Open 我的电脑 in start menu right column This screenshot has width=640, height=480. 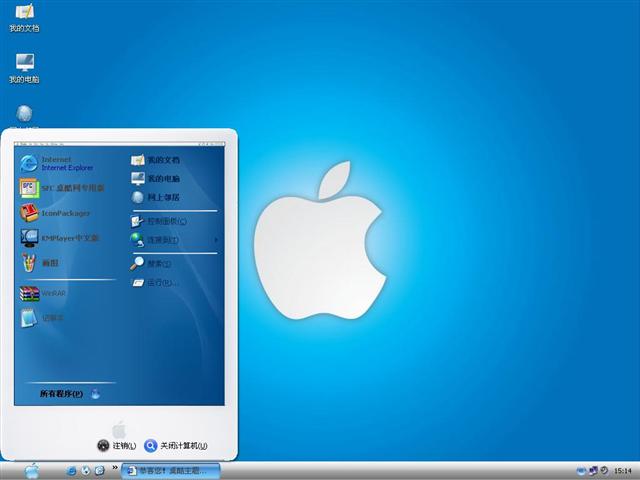155,178
